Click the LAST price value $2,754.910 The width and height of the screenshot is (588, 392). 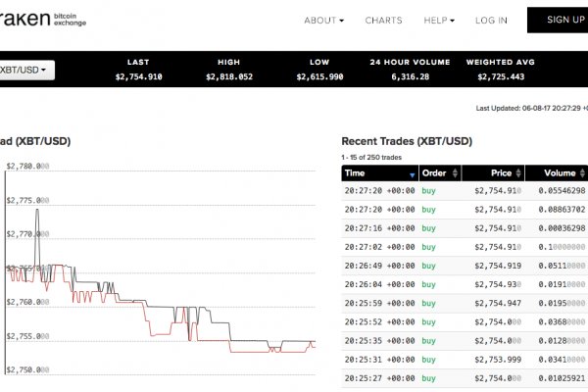pyautogui.click(x=138, y=76)
